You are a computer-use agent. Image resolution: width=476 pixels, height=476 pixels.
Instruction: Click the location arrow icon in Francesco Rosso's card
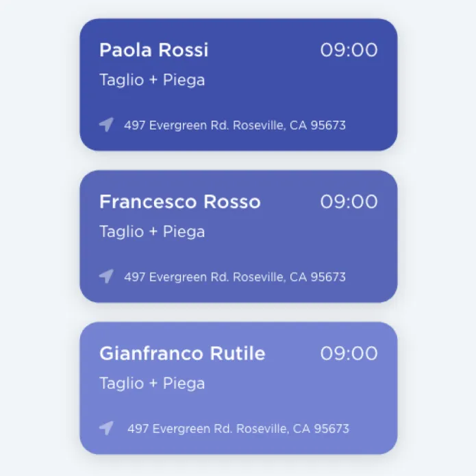106,276
